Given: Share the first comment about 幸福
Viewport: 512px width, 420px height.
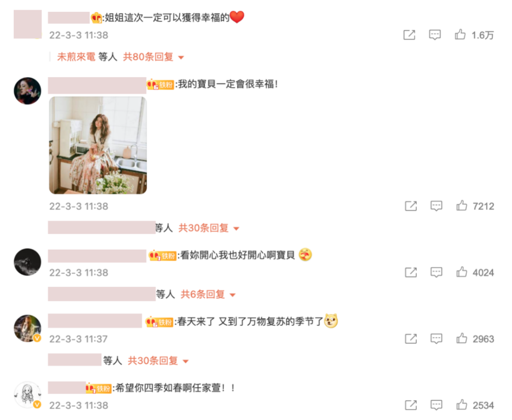Looking at the screenshot, I should pos(409,35).
